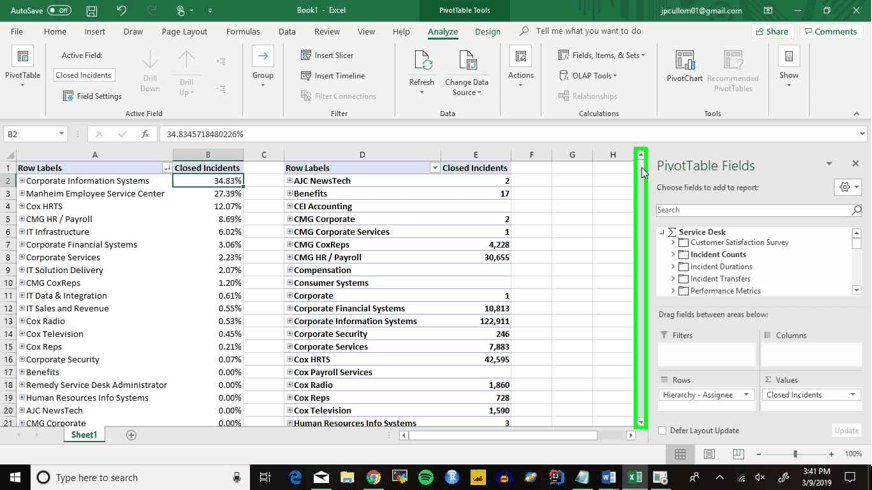This screenshot has width=872, height=490.
Task: Adjust the zoom slider handle
Action: (x=795, y=454)
